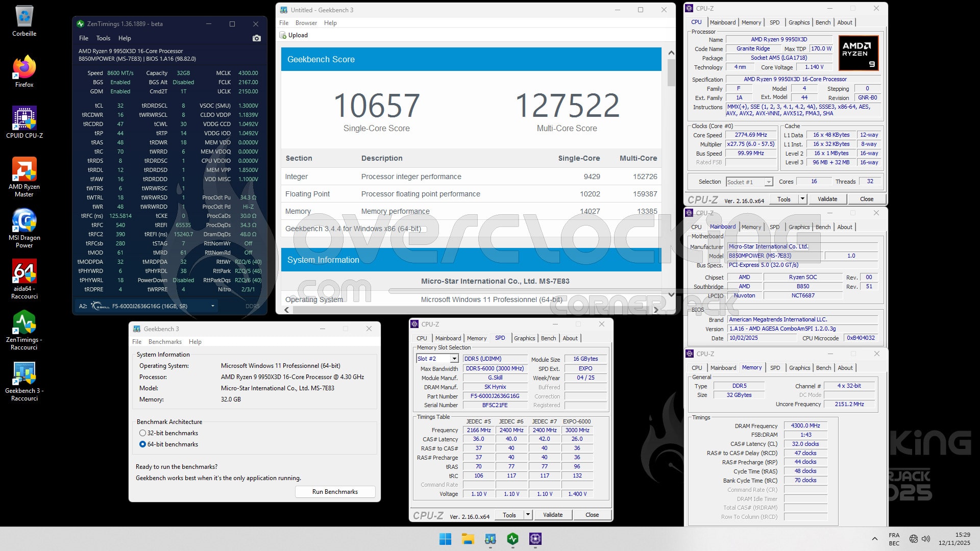The height and width of the screenshot is (551, 980).
Task: Click the Upload icon in Geekbench results
Action: [x=283, y=35]
